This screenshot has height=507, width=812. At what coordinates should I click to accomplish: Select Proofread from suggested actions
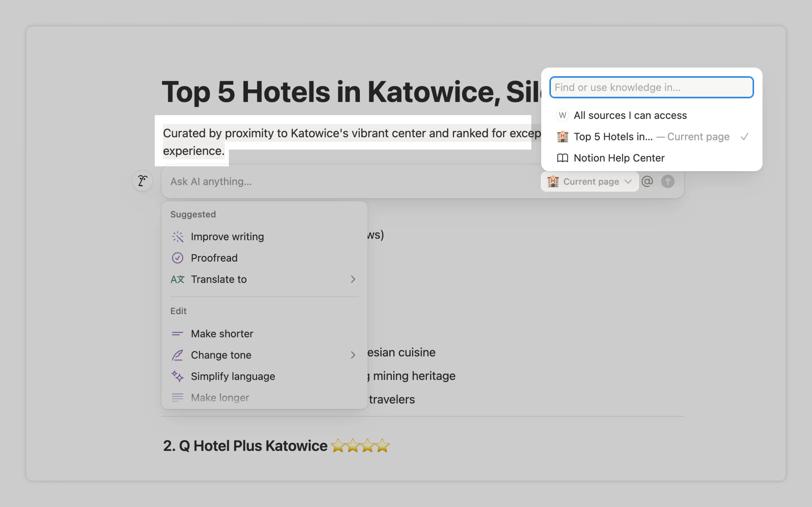[214, 258]
